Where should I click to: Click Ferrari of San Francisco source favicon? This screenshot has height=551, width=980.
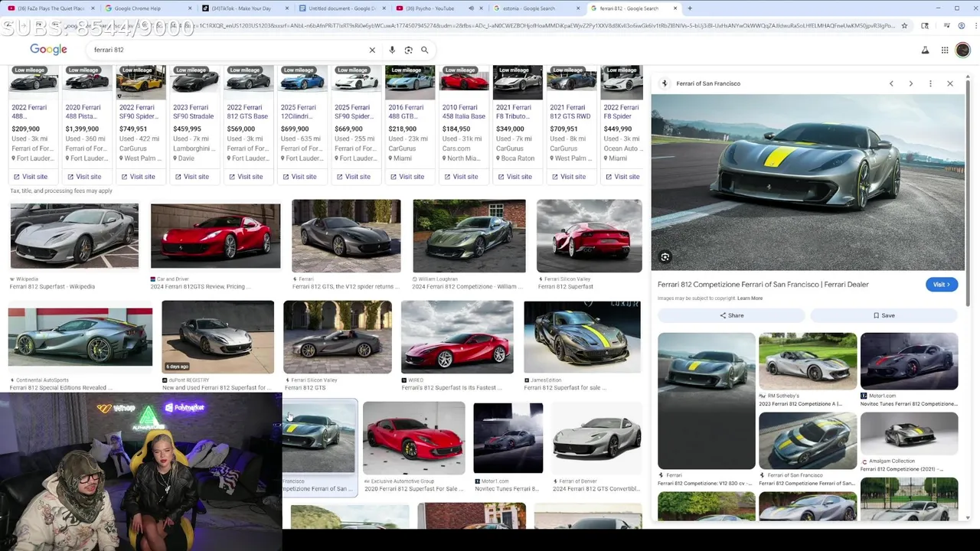point(665,83)
